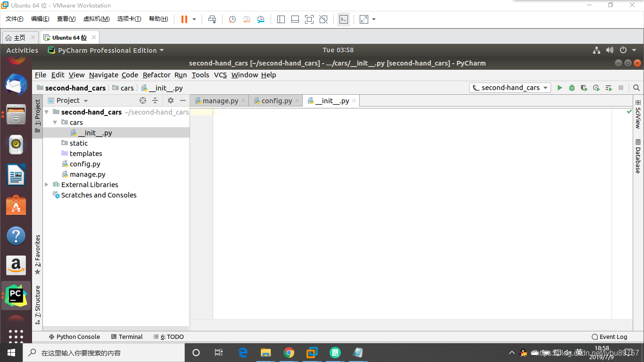
Task: Click second-hand_cars breadcrumb in navigation bar
Action: point(71,88)
